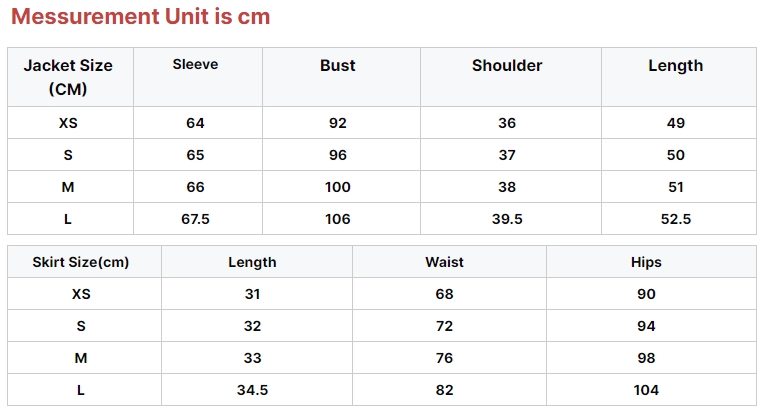Click the sleeve value 67.5

pyautogui.click(x=195, y=219)
